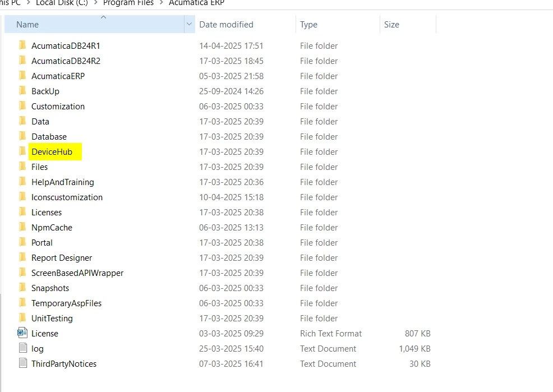Click the Acumatica ERP breadcrumb segment
The height and width of the screenshot is (392, 553).
click(x=196, y=3)
